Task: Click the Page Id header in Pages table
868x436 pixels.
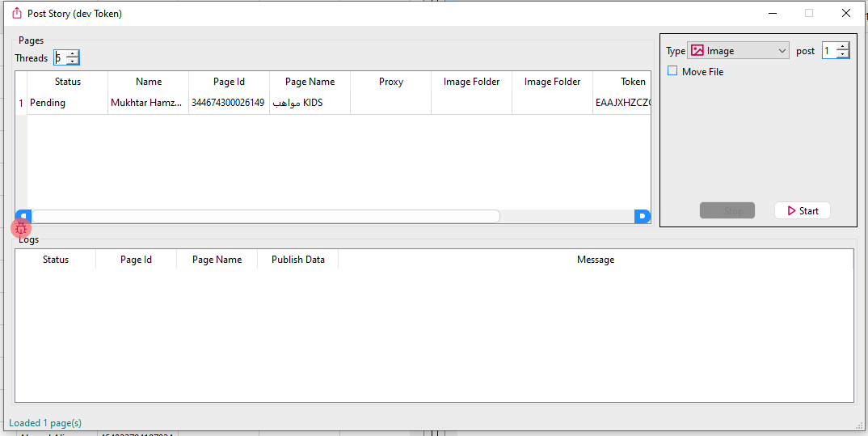Action: (230, 82)
